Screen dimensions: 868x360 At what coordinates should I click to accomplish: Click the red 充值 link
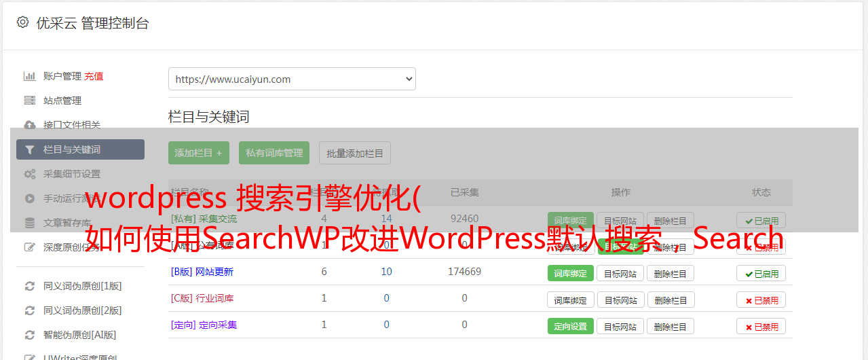94,76
